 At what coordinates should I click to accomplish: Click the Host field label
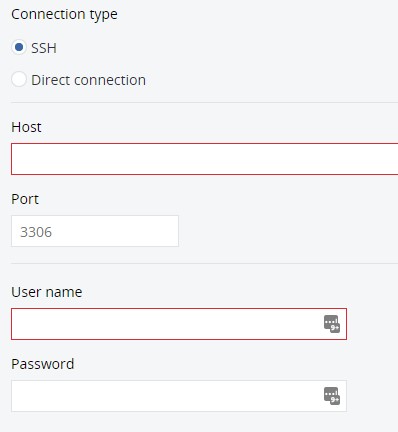point(26,127)
